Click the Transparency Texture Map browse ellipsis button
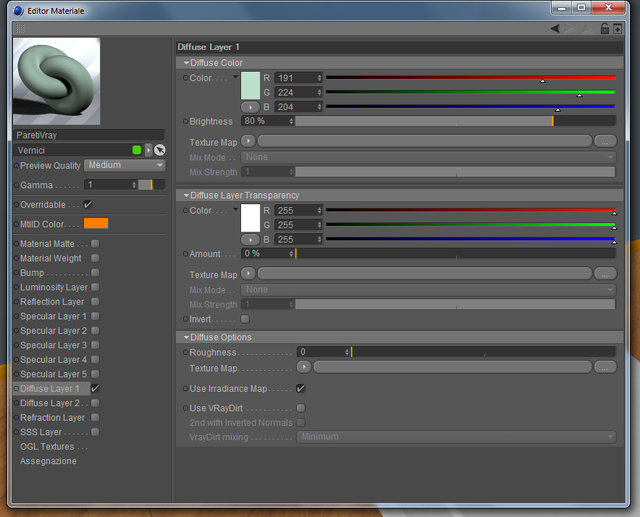 605,274
